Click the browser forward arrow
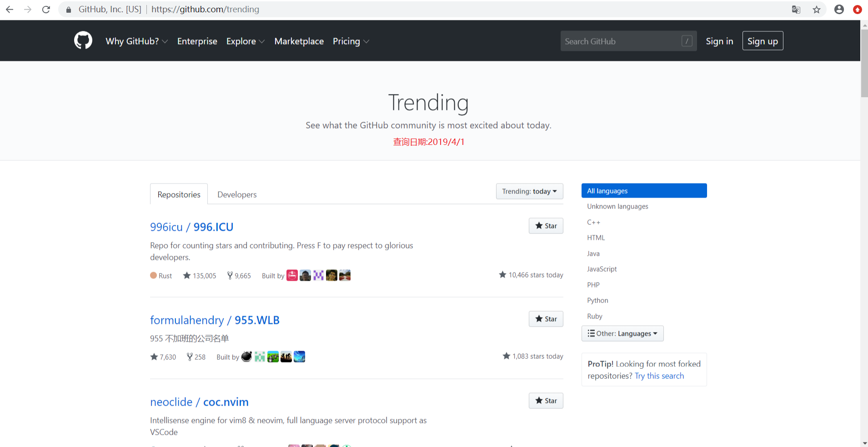This screenshot has height=447, width=868. coord(28,9)
